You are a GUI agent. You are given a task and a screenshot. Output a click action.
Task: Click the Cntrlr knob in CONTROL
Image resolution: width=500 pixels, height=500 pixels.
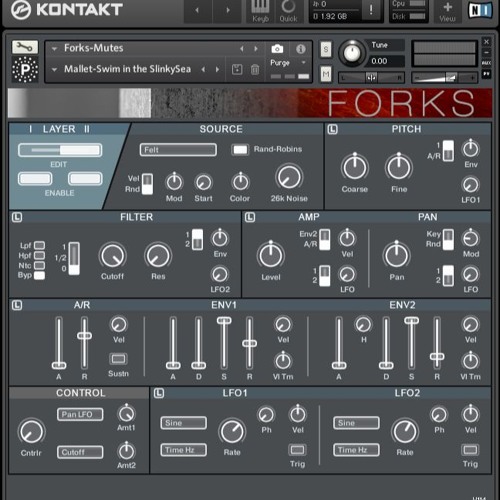[31, 431]
